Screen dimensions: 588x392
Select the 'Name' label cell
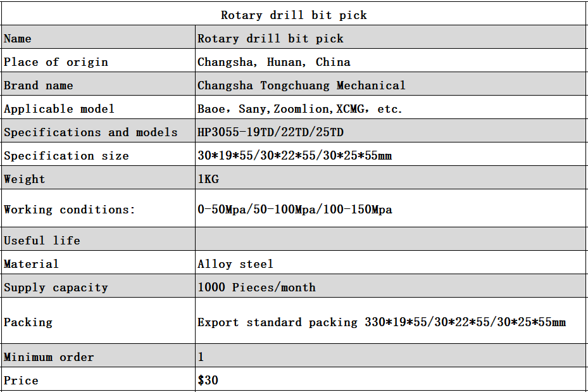[98, 37]
